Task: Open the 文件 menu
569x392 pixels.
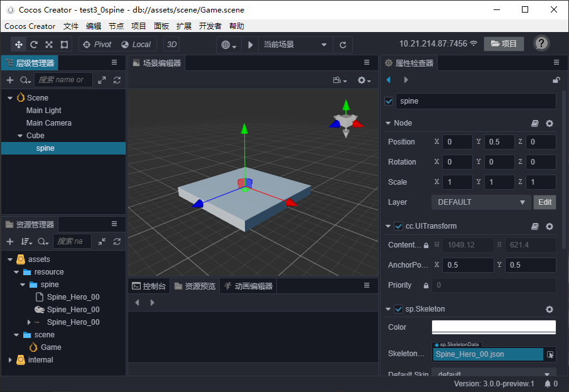Action: coord(71,26)
